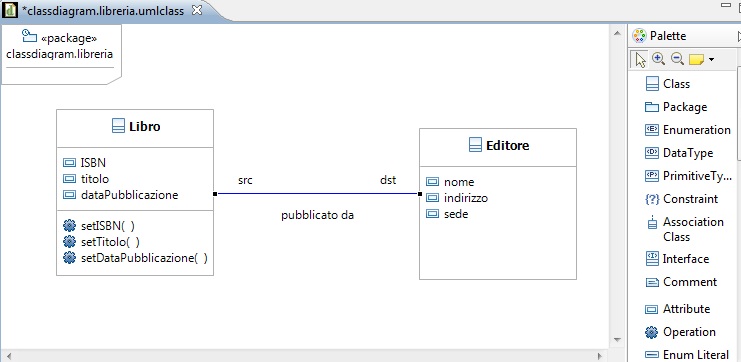Screen dimensions: 741x362
Task: Select the arrow selection tool in Palette
Action: [640, 60]
